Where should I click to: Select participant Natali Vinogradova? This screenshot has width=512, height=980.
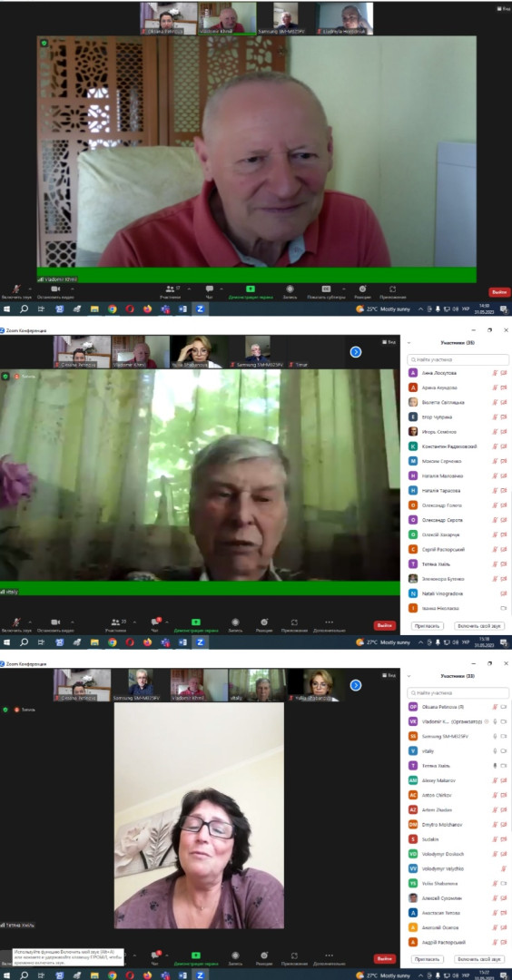(458, 593)
